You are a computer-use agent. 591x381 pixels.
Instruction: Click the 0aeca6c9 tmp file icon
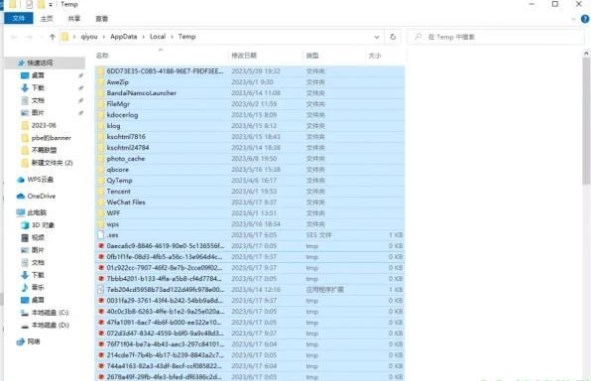click(101, 246)
